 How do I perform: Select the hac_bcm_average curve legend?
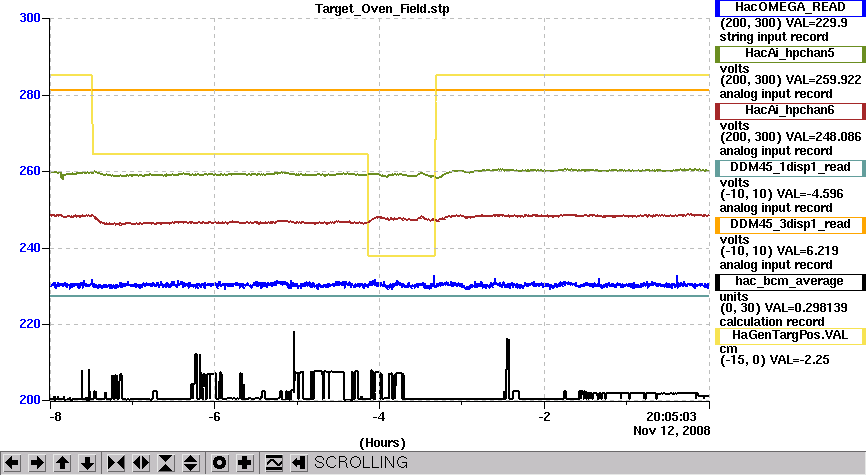click(x=790, y=281)
